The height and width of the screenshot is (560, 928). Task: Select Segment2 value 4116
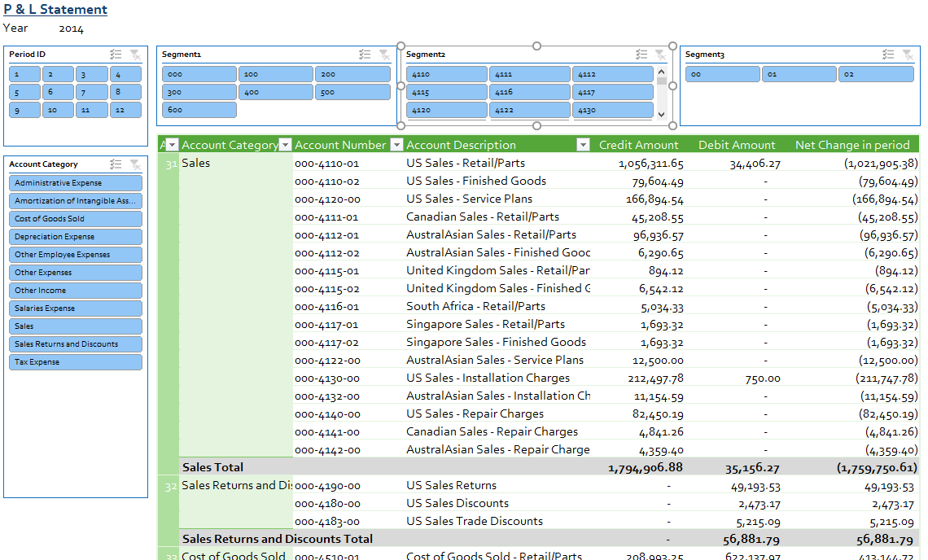530,92
